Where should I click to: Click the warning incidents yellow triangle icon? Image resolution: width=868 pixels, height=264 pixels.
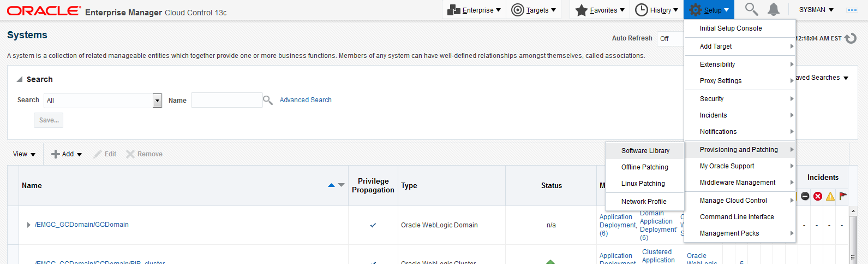tap(830, 196)
